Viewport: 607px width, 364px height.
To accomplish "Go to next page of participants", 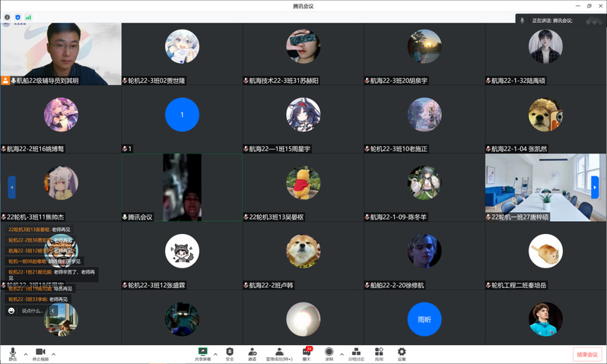I will [595, 187].
